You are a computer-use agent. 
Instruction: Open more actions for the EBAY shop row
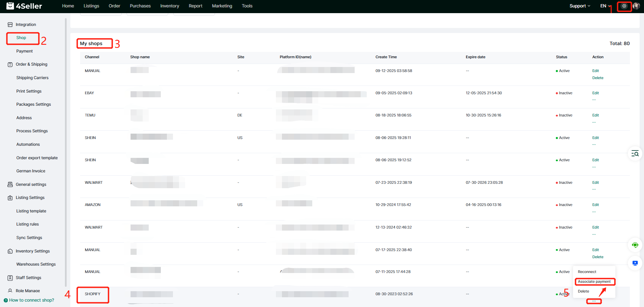pos(594,100)
